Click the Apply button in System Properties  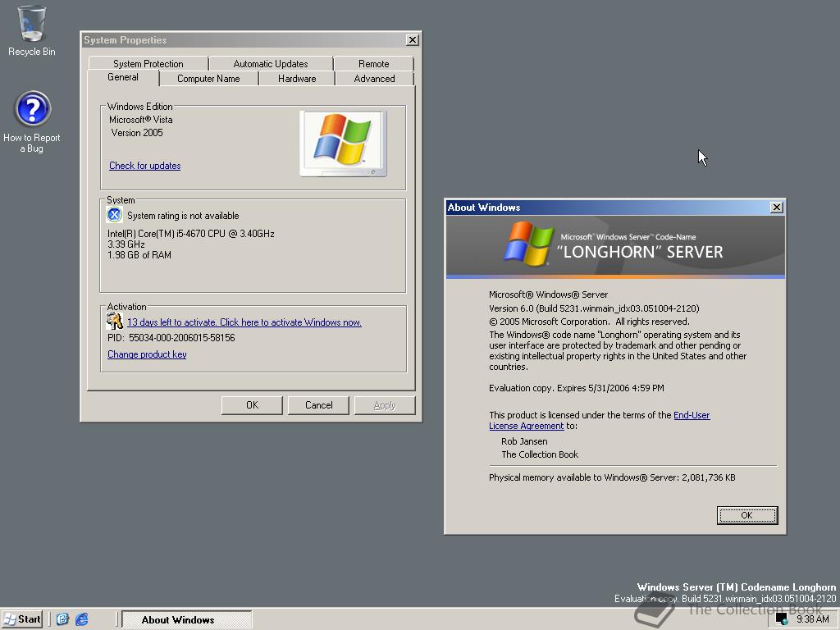(385, 405)
